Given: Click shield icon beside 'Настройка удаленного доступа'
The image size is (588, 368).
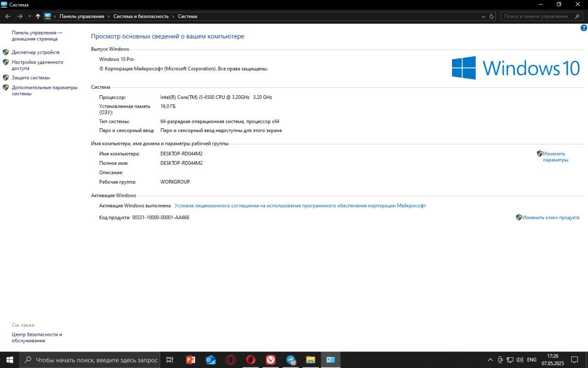Looking at the screenshot, I should [6, 62].
